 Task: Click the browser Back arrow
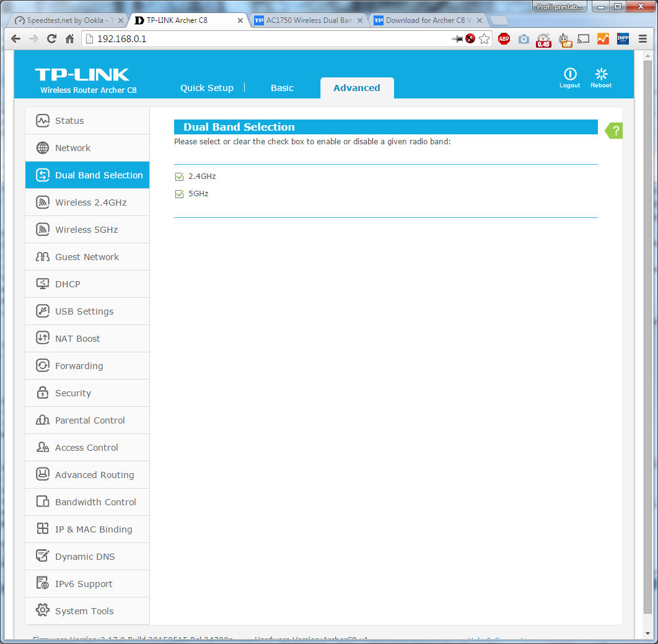16,39
